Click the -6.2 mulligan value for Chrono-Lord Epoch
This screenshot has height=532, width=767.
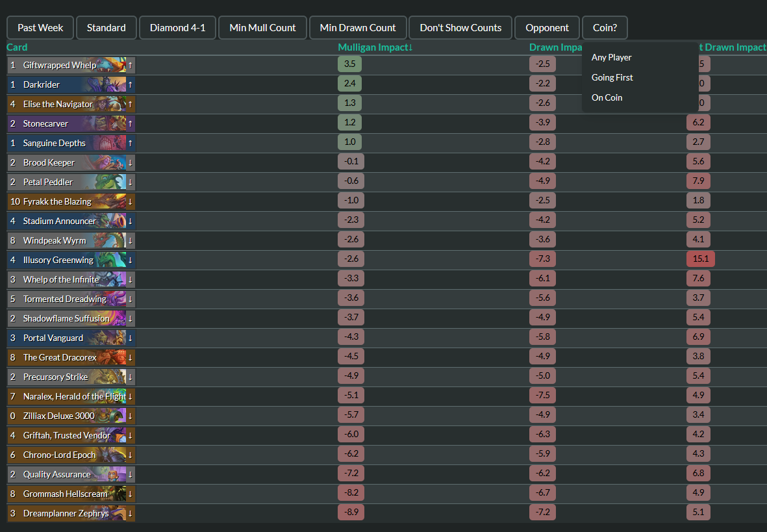click(x=351, y=453)
